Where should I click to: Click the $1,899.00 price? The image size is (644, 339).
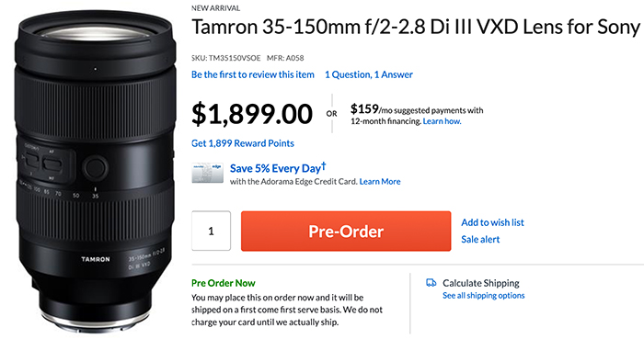pyautogui.click(x=252, y=114)
